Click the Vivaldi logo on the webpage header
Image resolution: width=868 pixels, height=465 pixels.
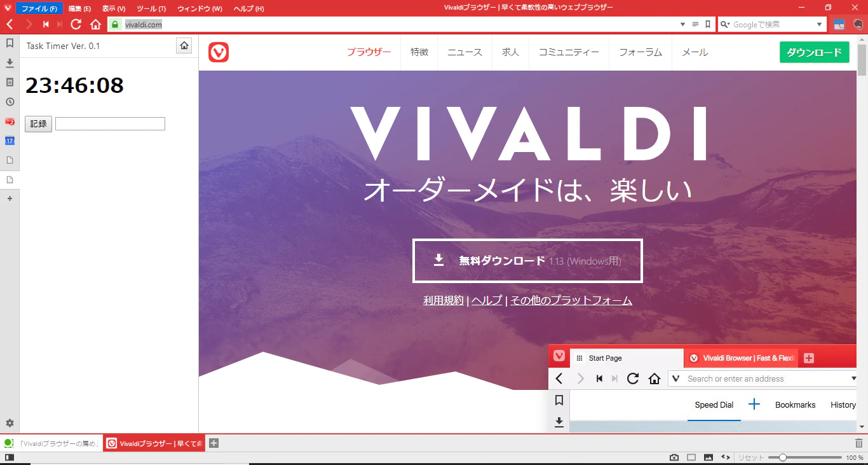coord(219,52)
